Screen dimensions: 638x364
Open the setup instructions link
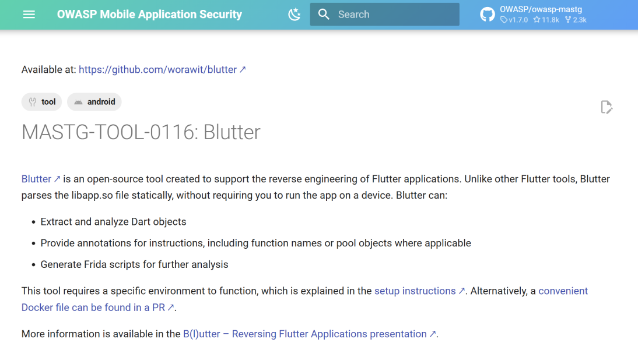419,291
